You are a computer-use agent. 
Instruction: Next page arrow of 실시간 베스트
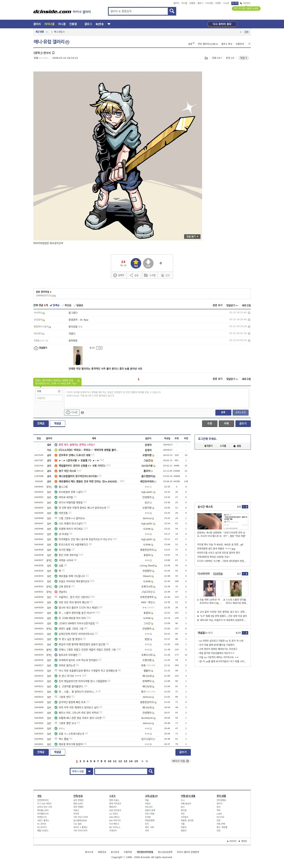tap(247, 507)
